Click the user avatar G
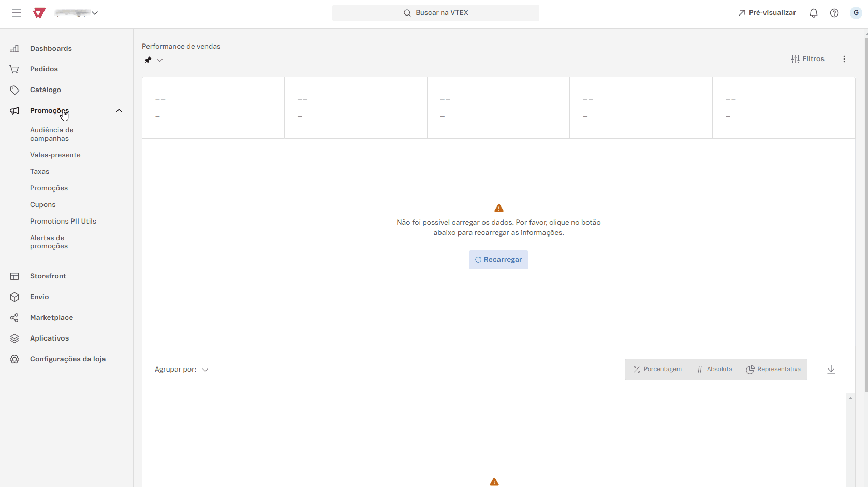Viewport: 868px width, 487px height. 856,13
